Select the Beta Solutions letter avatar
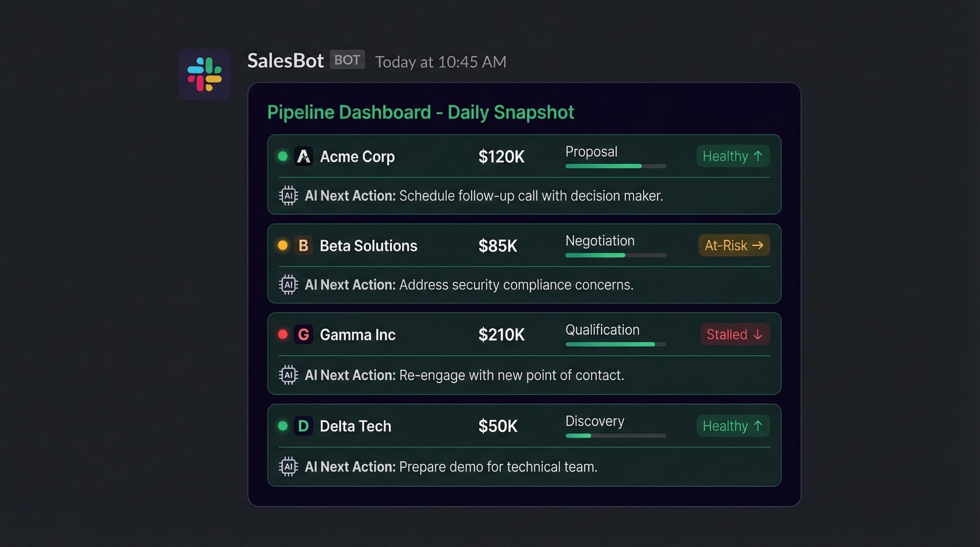The image size is (980, 547). click(x=304, y=245)
